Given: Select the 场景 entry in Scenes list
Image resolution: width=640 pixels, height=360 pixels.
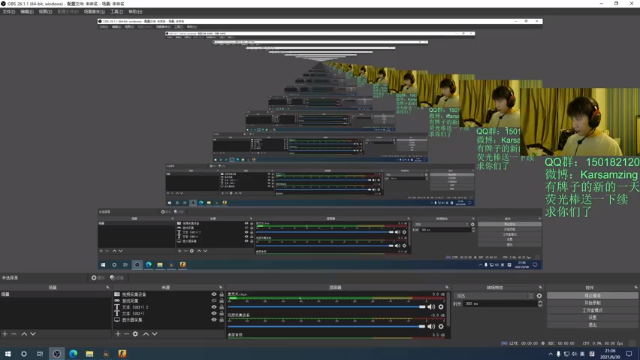Looking at the screenshot, I should coord(56,294).
